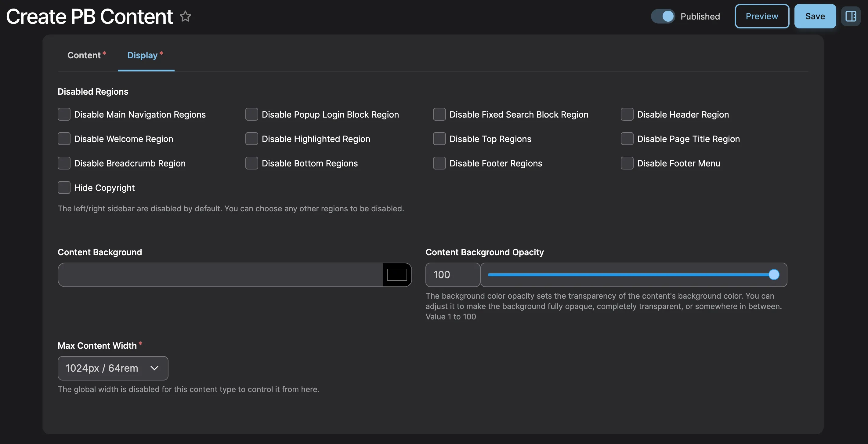Image resolution: width=868 pixels, height=444 pixels.
Task: Toggle the sidebar panel icon
Action: point(851,16)
